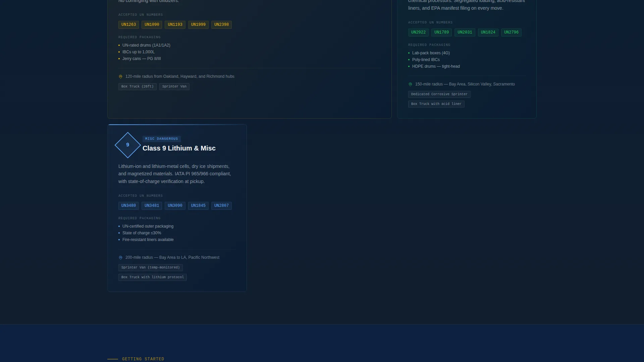The width and height of the screenshot is (644, 362).
Task: Click Poly-lined IBCs item
Action: click(x=426, y=60)
